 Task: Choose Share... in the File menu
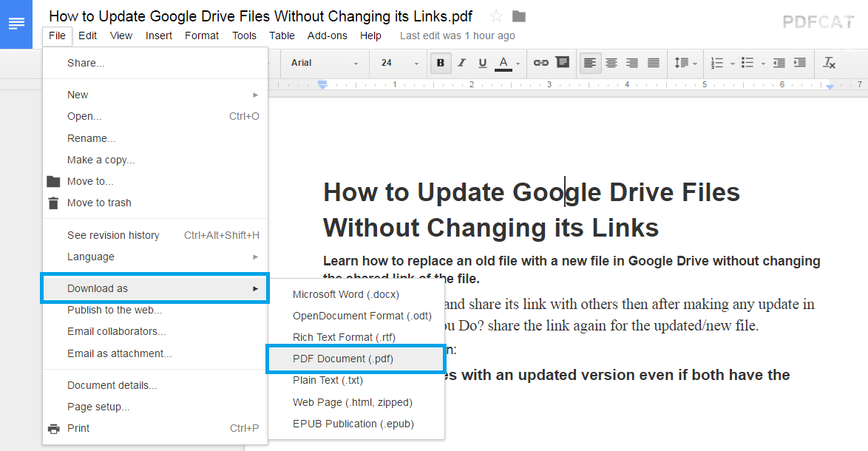point(155,63)
